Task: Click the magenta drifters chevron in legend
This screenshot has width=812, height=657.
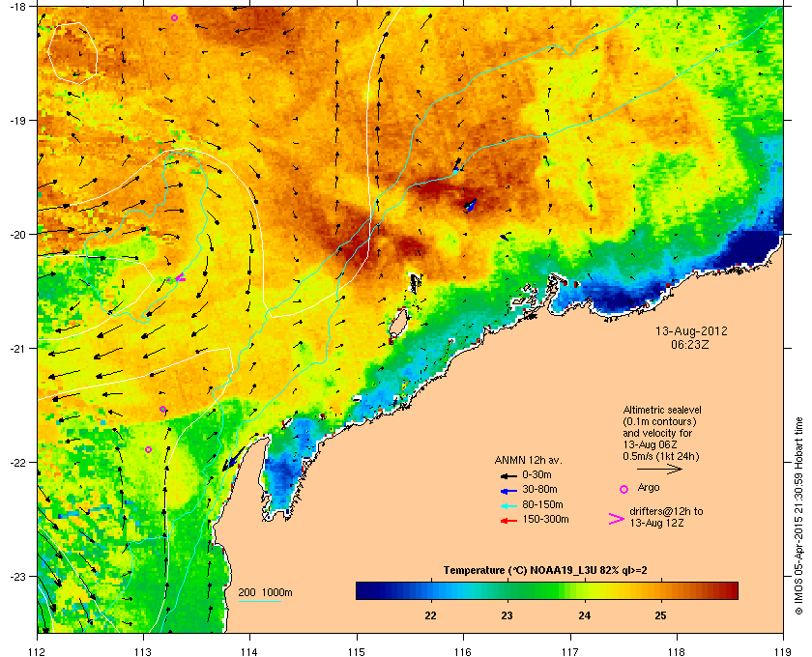Action: [617, 519]
